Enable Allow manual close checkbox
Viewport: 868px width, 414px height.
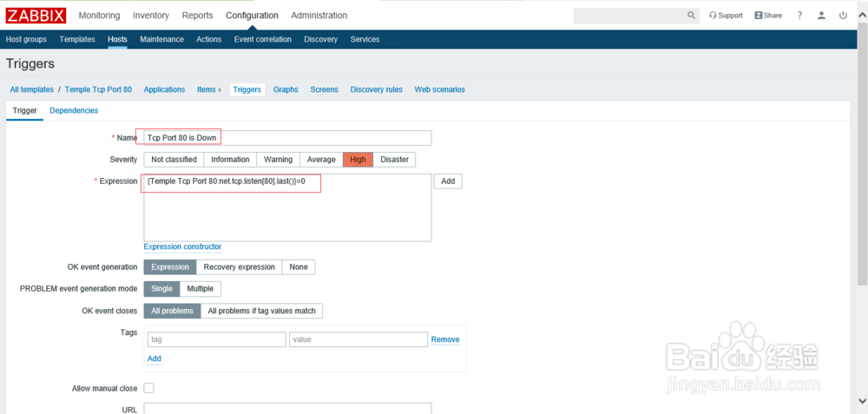[x=149, y=388]
